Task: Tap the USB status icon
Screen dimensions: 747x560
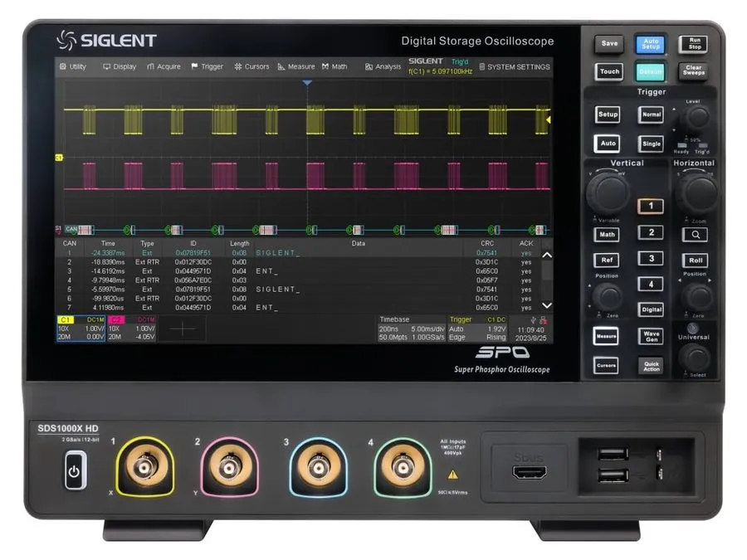Action: click(x=533, y=320)
